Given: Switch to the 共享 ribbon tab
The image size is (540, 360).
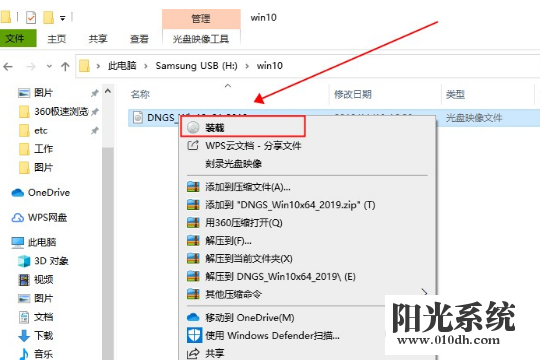Looking at the screenshot, I should coord(98,39).
